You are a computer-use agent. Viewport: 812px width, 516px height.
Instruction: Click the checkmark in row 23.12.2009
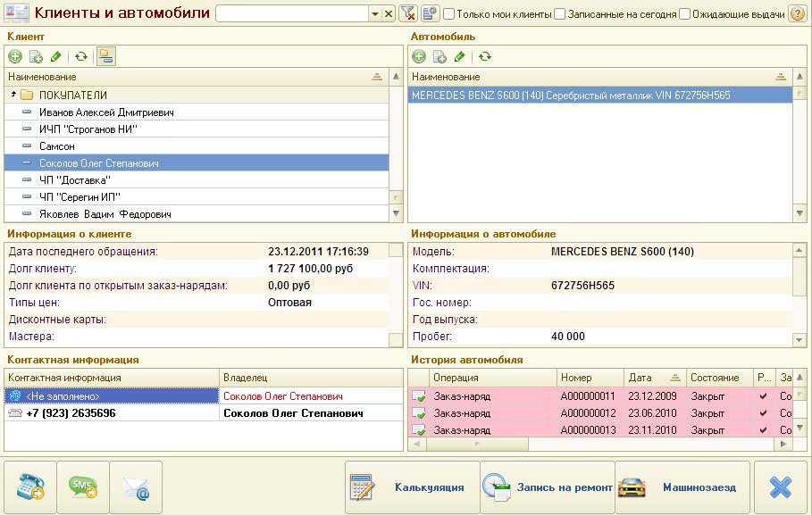point(764,396)
